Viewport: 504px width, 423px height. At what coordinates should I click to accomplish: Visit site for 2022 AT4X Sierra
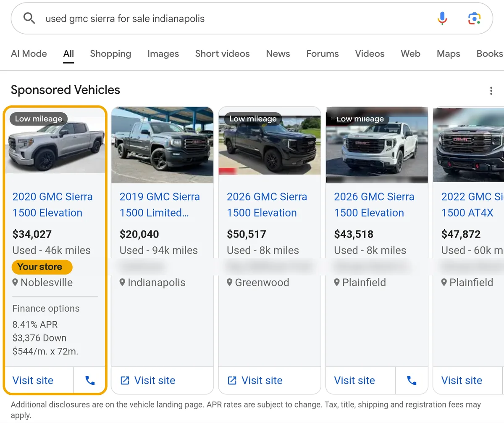coord(462,381)
